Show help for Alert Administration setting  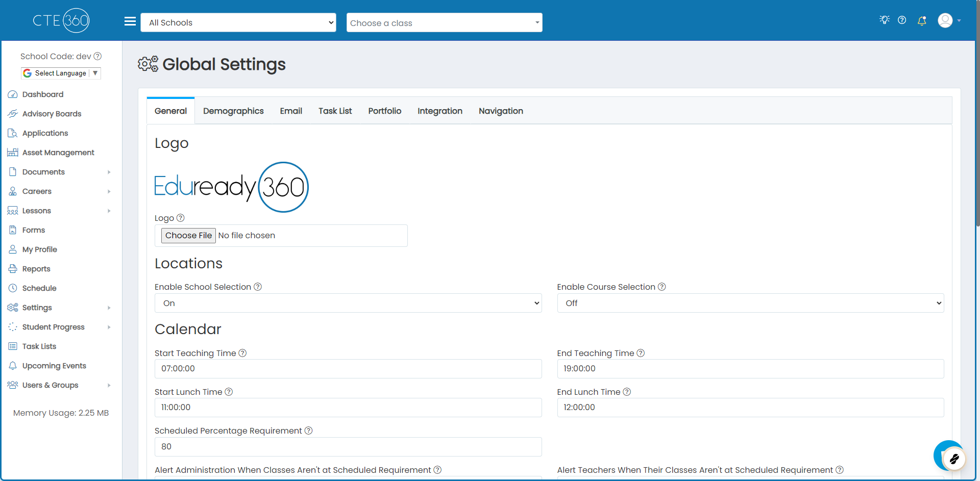point(437,470)
